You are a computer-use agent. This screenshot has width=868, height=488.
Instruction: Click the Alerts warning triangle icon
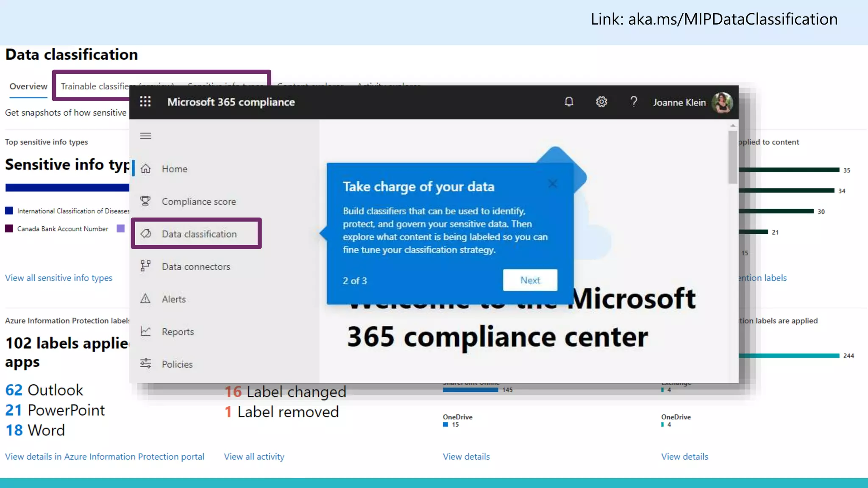click(145, 299)
